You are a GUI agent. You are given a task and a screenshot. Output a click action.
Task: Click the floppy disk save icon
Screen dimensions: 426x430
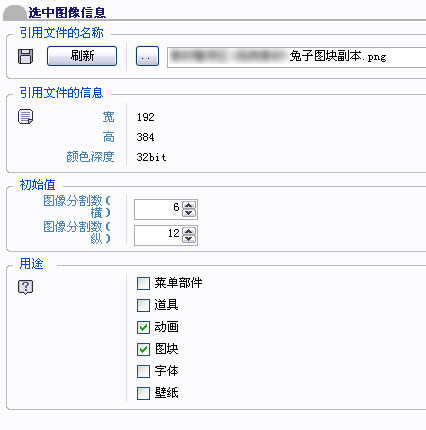click(25, 56)
